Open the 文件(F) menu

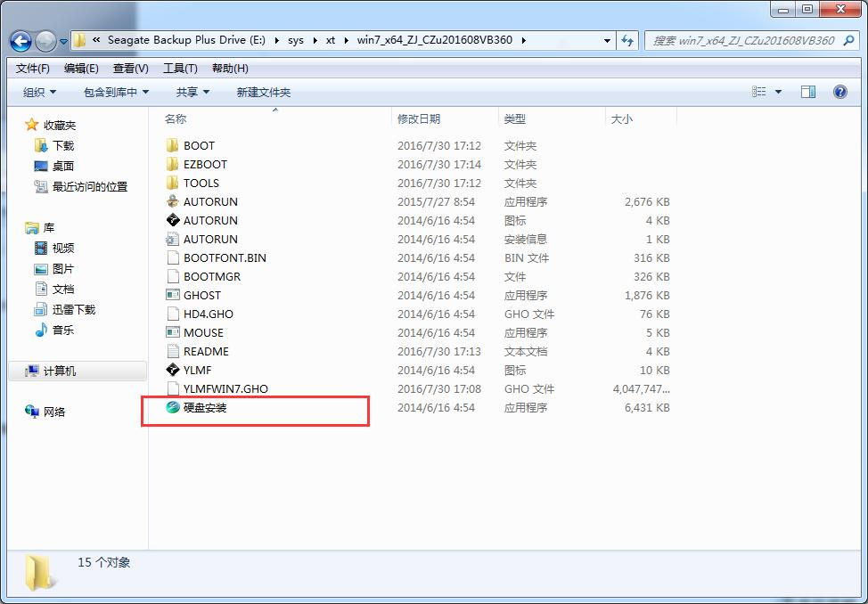pos(33,68)
